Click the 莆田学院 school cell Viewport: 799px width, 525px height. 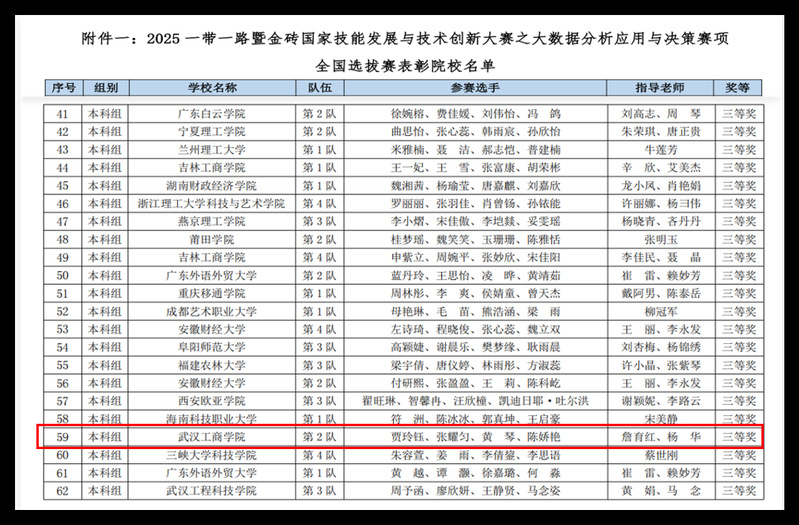211,240
